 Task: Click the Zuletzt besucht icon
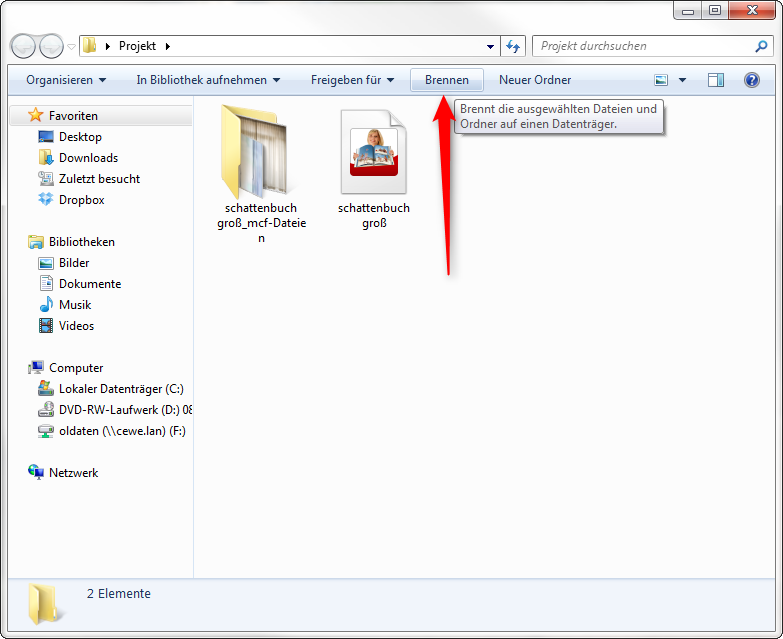pos(45,179)
